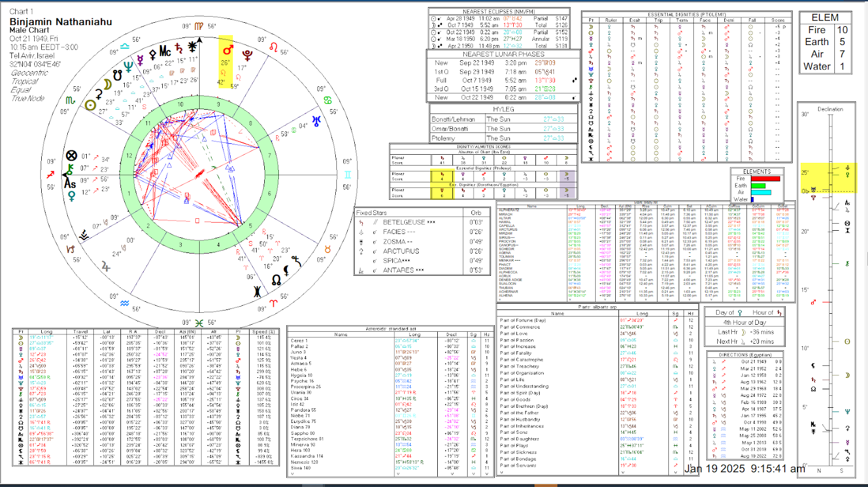Click Part of Catastrophe in the parts list

(521, 359)
